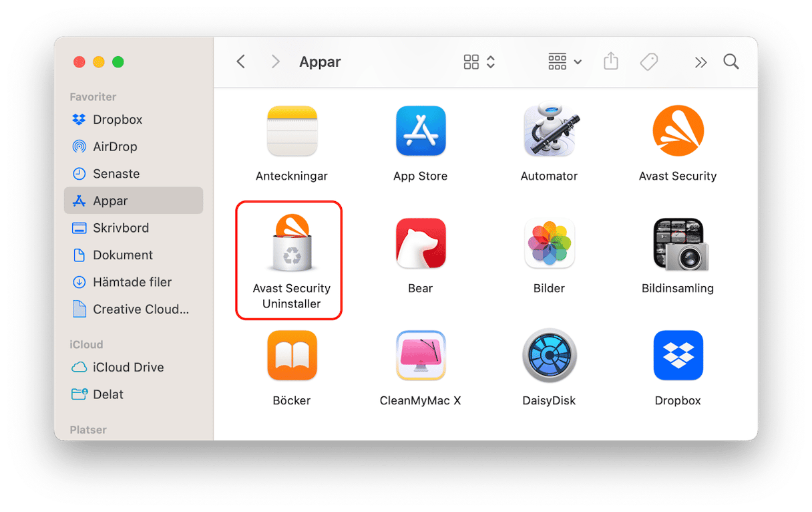The width and height of the screenshot is (812, 512).
Task: Select AirDrop in the sidebar
Action: pyautogui.click(x=134, y=146)
